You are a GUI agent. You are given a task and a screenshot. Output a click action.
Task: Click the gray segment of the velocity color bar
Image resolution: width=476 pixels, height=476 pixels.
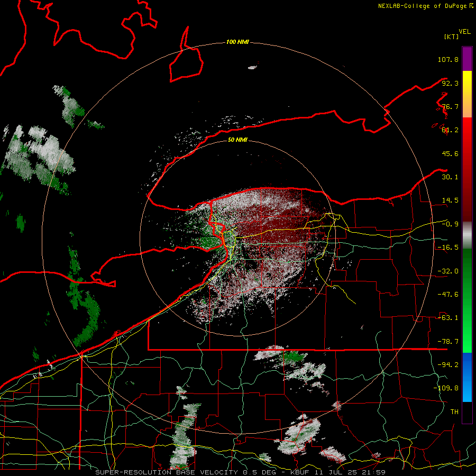tap(467, 235)
